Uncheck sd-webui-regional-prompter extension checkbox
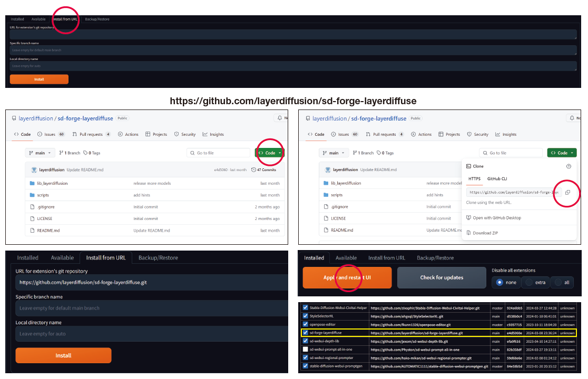The width and height of the screenshot is (588, 379). click(x=305, y=357)
